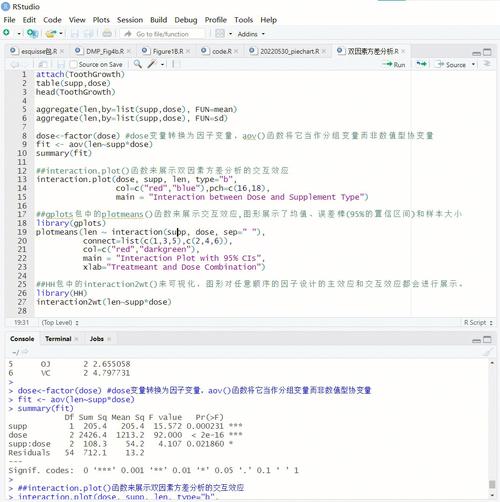This screenshot has height=502, width=500.
Task: Expand the (Top Level) scope navigator
Action: (60, 323)
